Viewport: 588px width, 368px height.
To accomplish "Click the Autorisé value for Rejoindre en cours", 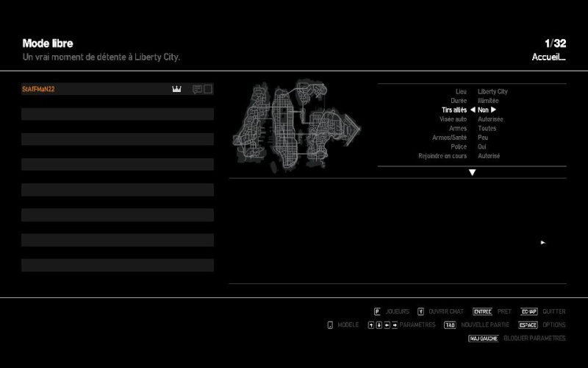I will point(489,156).
